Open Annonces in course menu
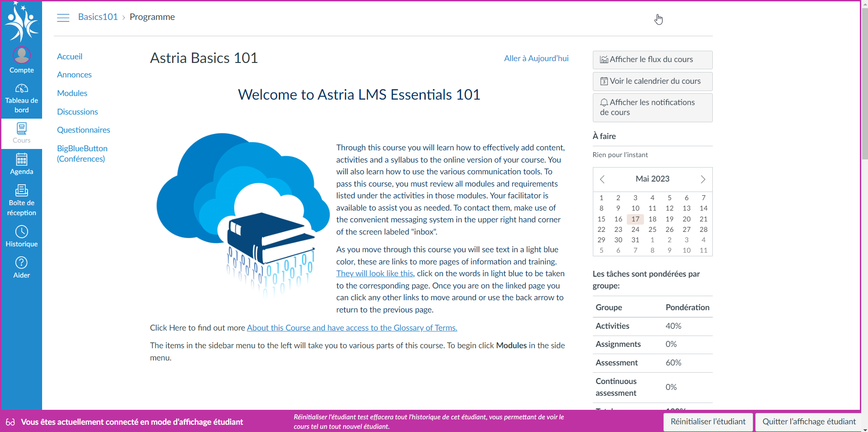 coord(74,75)
